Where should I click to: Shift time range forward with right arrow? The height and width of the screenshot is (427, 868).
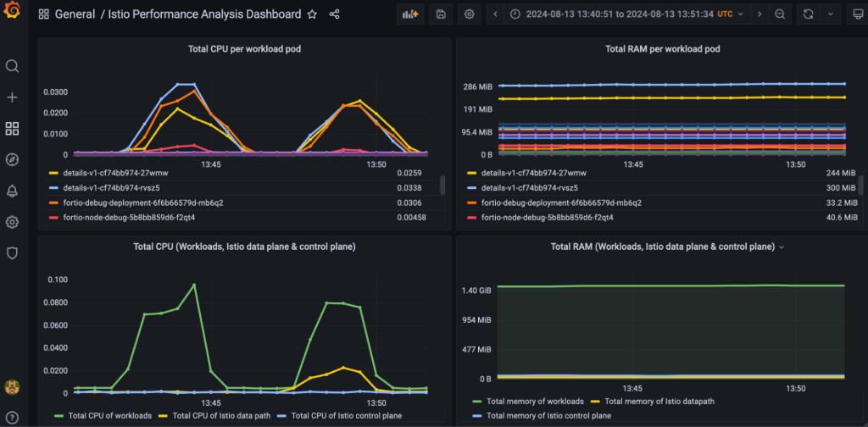click(x=759, y=14)
